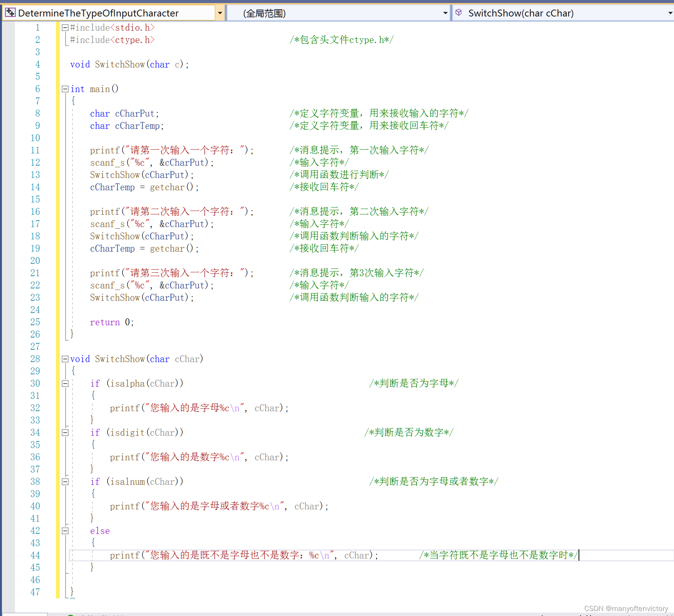Collapse the isdigit if block
The height and width of the screenshot is (616, 674).
[65, 433]
